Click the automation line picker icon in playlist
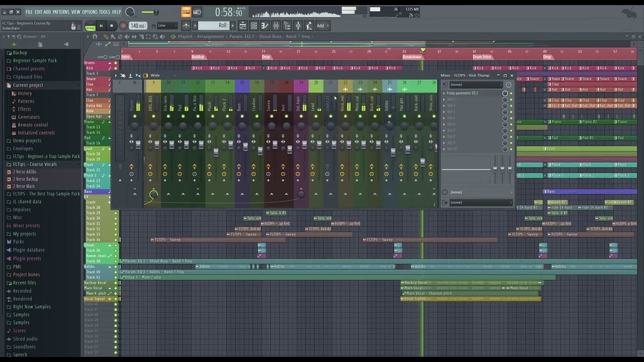Screen dimensions: 644x362 click(108, 44)
